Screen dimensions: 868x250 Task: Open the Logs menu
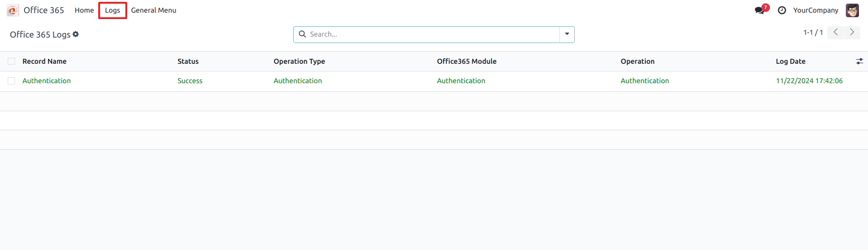(112, 10)
